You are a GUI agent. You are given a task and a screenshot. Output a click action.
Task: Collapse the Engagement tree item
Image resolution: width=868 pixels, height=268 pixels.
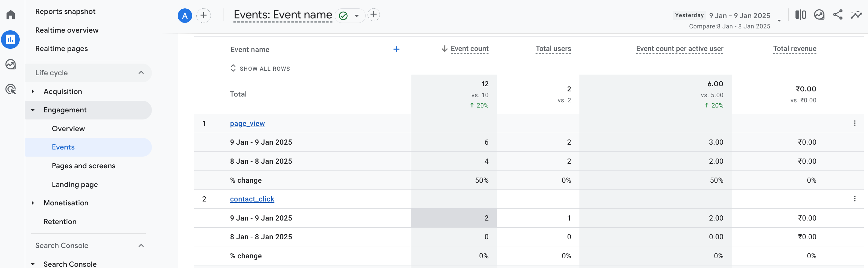tap(33, 110)
